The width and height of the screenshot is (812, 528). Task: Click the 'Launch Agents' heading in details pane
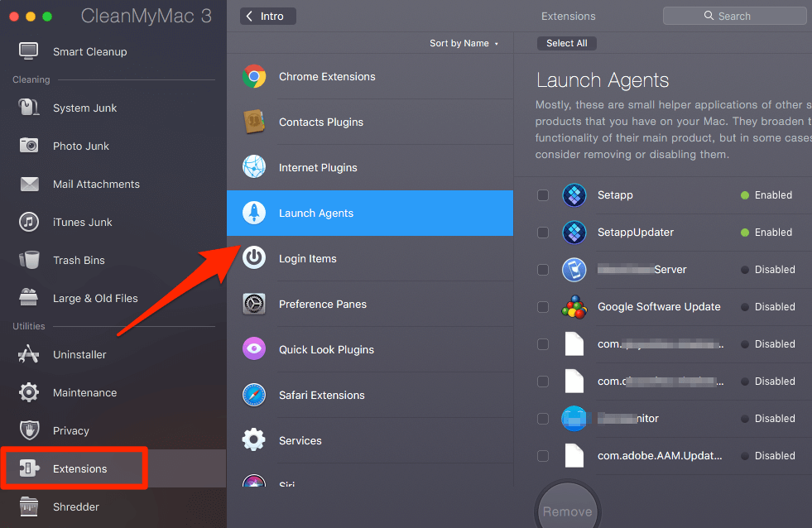(603, 80)
